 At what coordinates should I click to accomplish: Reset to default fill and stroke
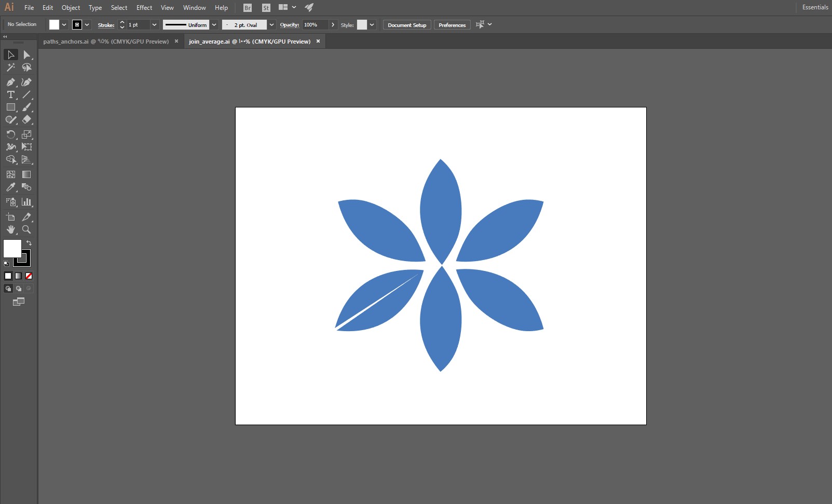[6, 264]
